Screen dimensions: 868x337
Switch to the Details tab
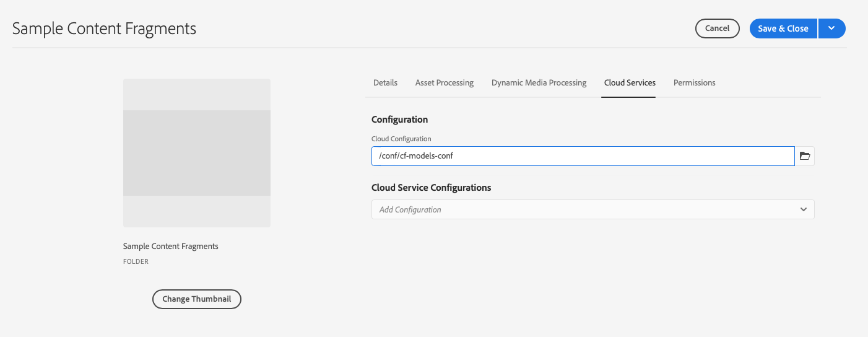(385, 82)
